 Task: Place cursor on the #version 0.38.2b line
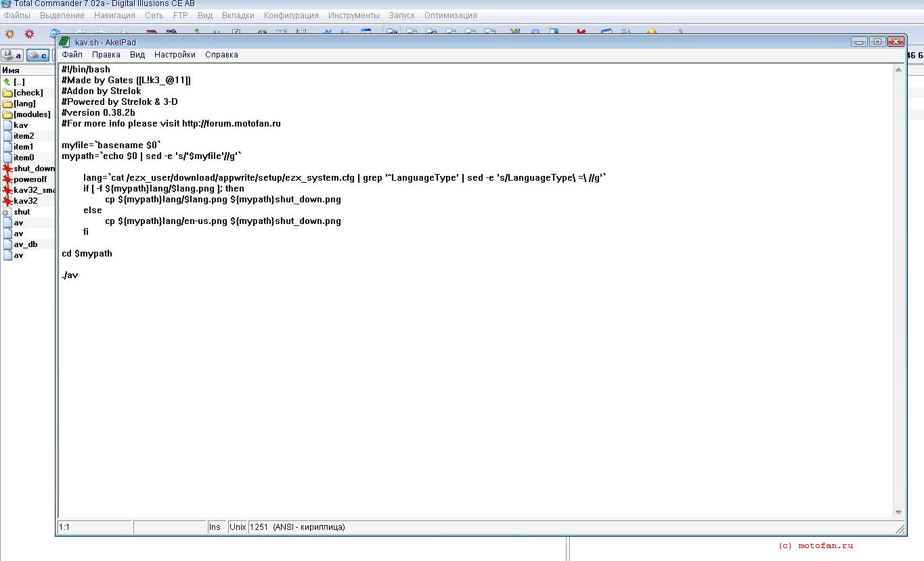(98, 112)
